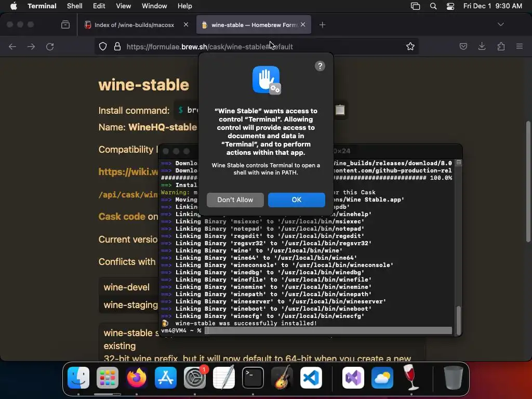
Task: Go forward in browser history
Action: [31, 46]
